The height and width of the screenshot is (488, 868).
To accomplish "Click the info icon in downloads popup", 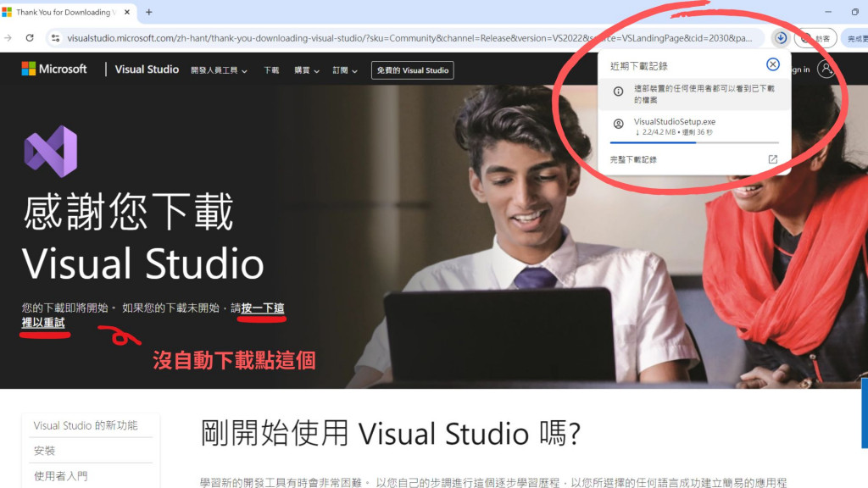I will point(618,91).
